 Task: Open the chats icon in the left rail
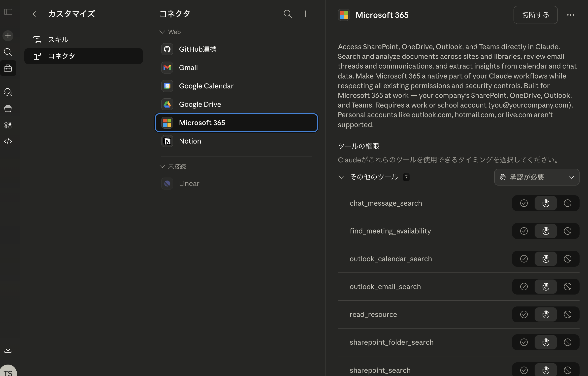8,92
